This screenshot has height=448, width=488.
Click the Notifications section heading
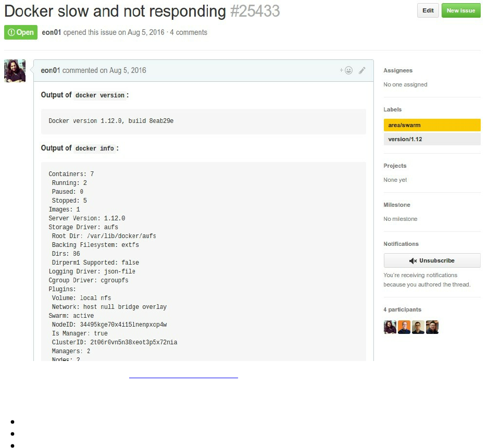point(401,244)
